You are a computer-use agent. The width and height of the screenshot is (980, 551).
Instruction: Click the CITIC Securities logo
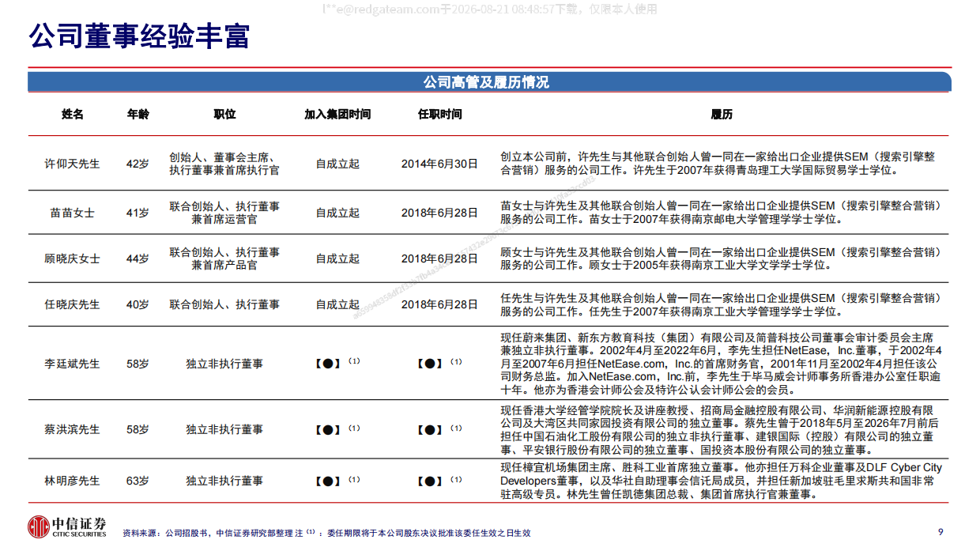67,527
